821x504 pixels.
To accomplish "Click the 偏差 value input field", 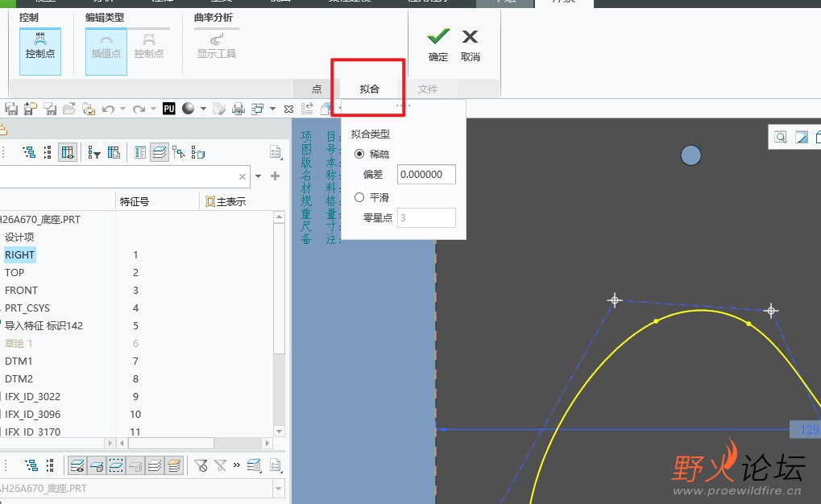I will (426, 174).
